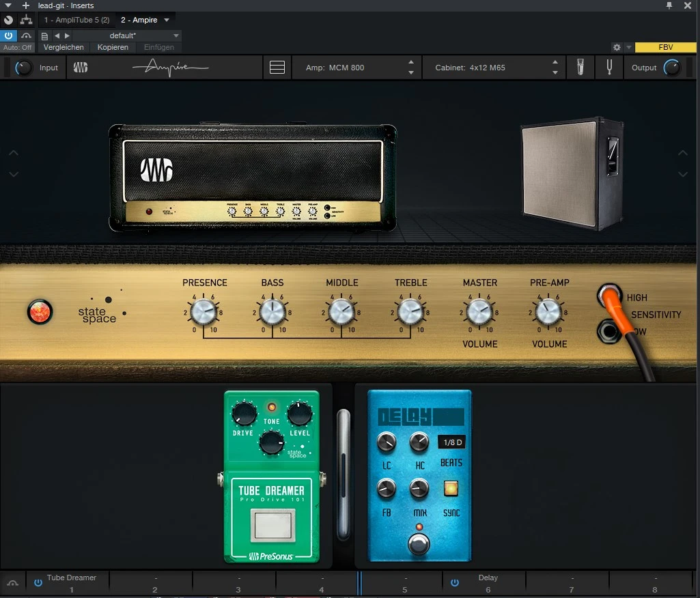Open the tuner with the tuning fork icon
This screenshot has width=700, height=598.
(x=607, y=68)
